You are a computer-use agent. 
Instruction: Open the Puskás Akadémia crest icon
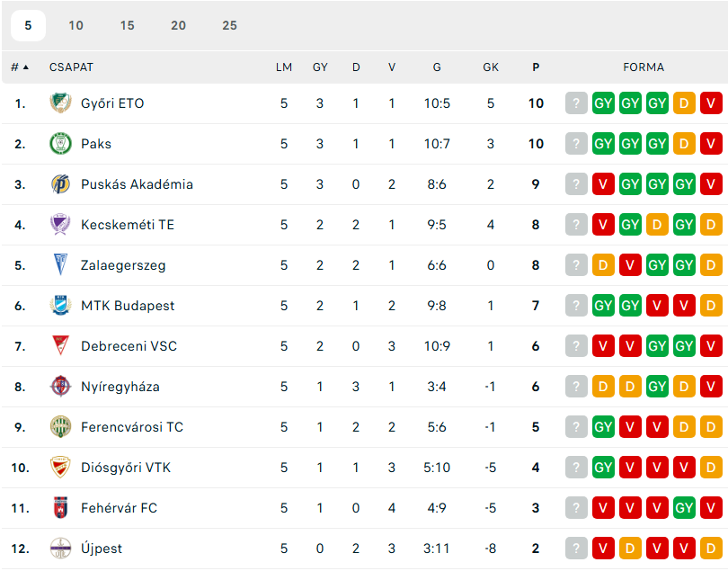coord(60,183)
